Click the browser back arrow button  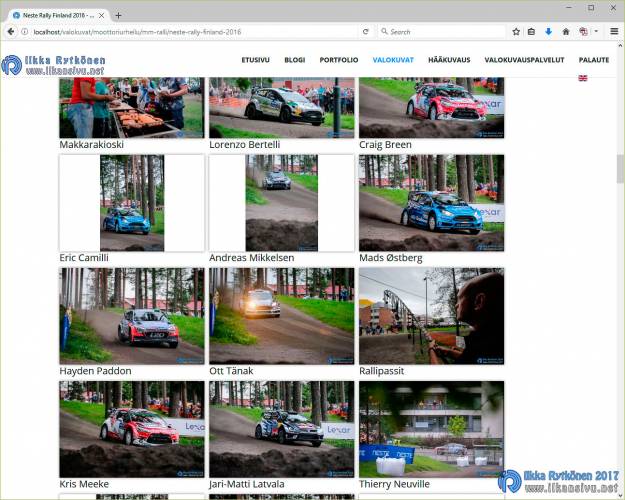pyautogui.click(x=10, y=32)
